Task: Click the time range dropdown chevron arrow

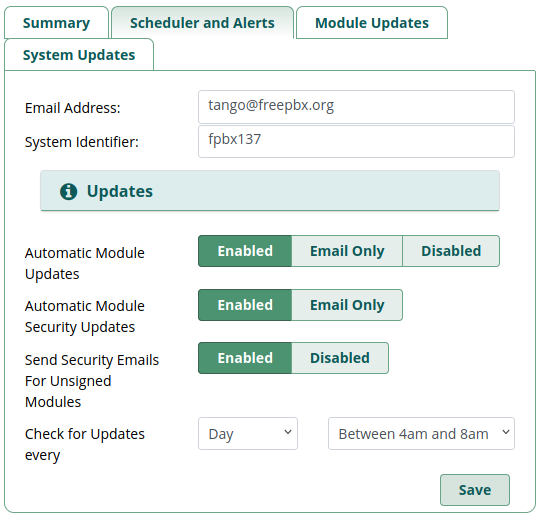Action: point(506,432)
